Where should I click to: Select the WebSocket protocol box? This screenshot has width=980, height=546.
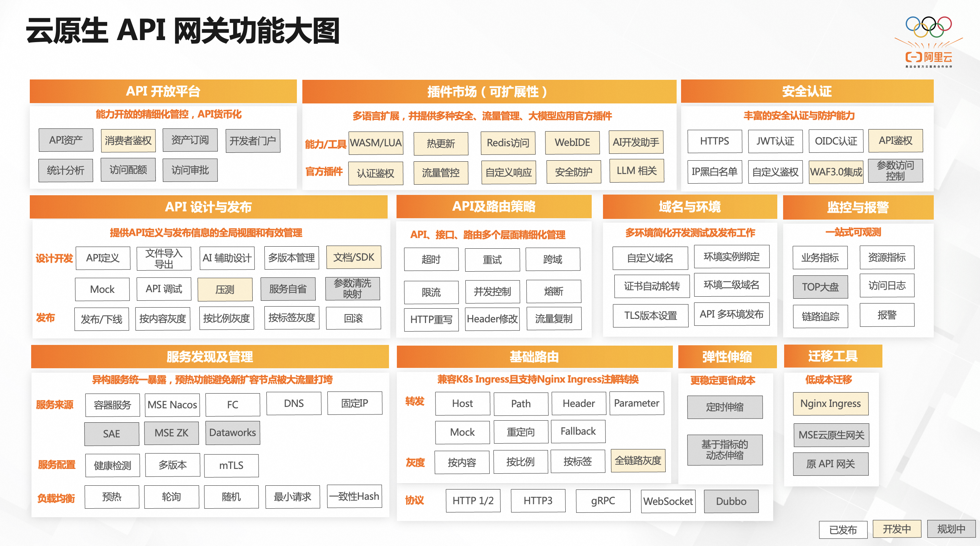[x=668, y=501]
